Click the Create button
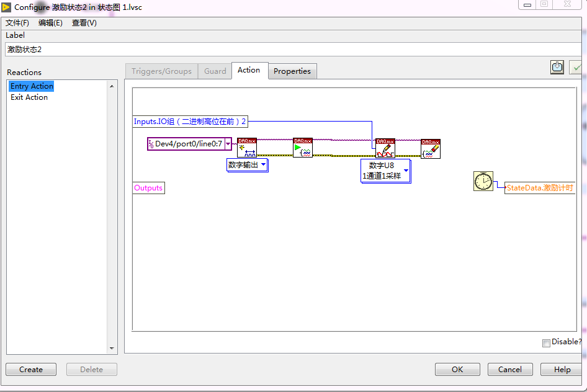Screen dimensions: 587x392 coord(30,369)
